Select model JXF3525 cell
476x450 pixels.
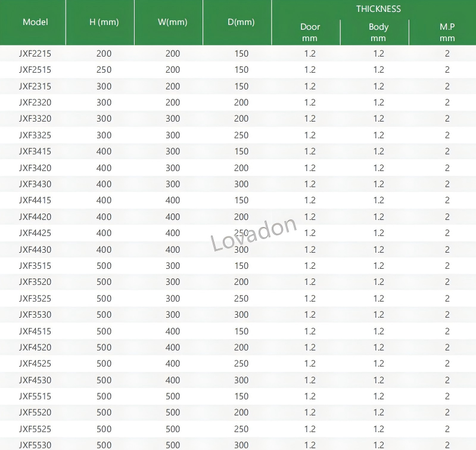(35, 299)
